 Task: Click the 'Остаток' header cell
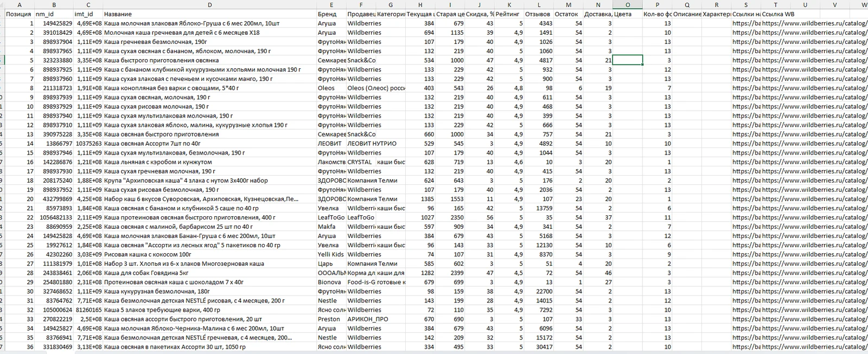point(569,14)
